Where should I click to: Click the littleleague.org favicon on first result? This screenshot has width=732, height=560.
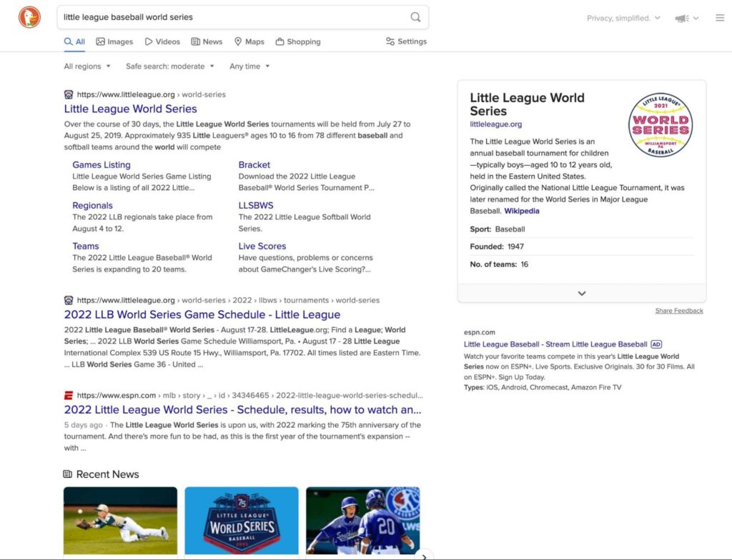point(68,94)
